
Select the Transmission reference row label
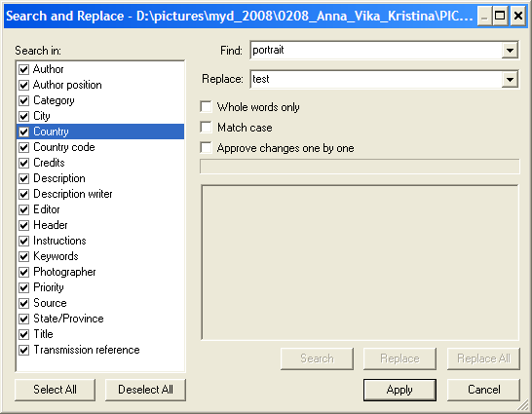87,350
